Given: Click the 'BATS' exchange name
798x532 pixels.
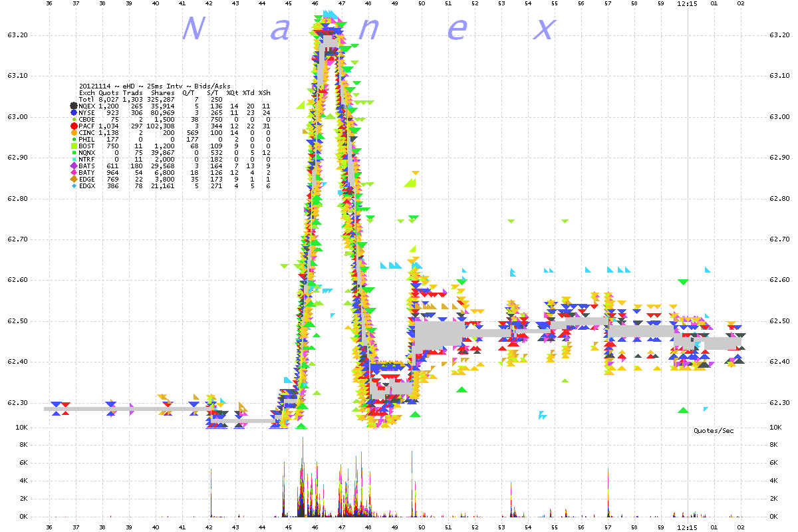Looking at the screenshot, I should [87, 166].
